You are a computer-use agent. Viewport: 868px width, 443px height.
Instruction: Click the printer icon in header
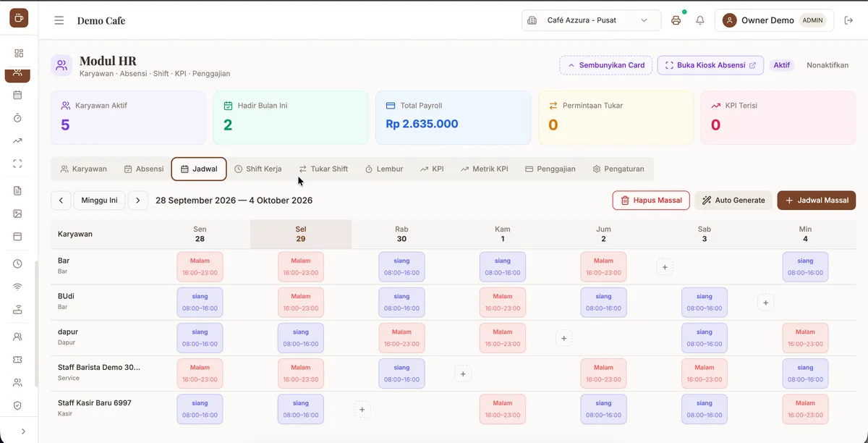click(x=676, y=20)
